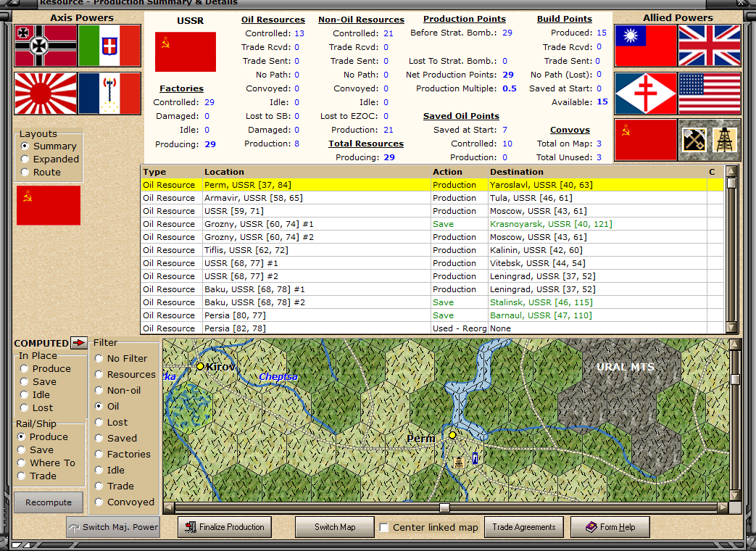
Task: Sort table by Destination column header
Action: click(597, 172)
